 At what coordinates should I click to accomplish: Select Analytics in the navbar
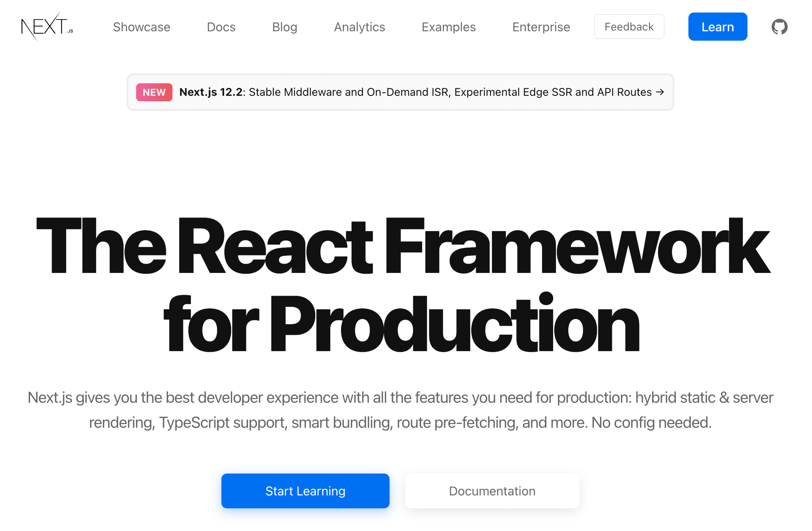[359, 27]
